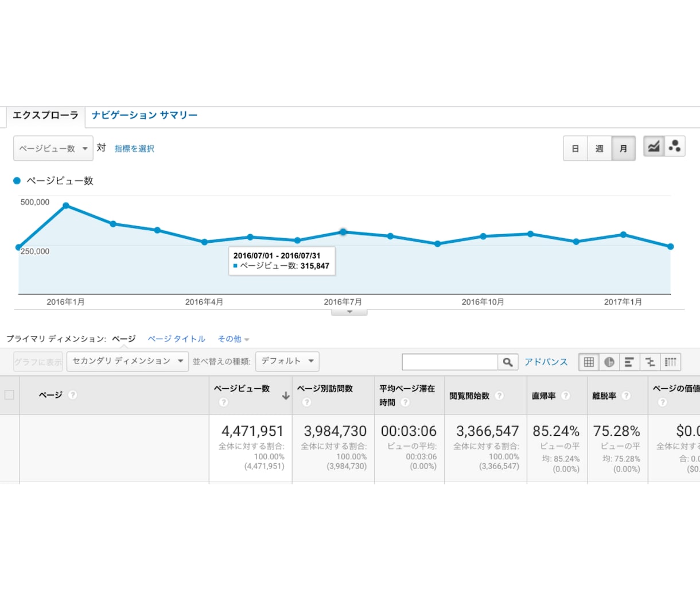Select ページ タイトル primary dimension
Screen dimensions: 700x593
click(177, 339)
